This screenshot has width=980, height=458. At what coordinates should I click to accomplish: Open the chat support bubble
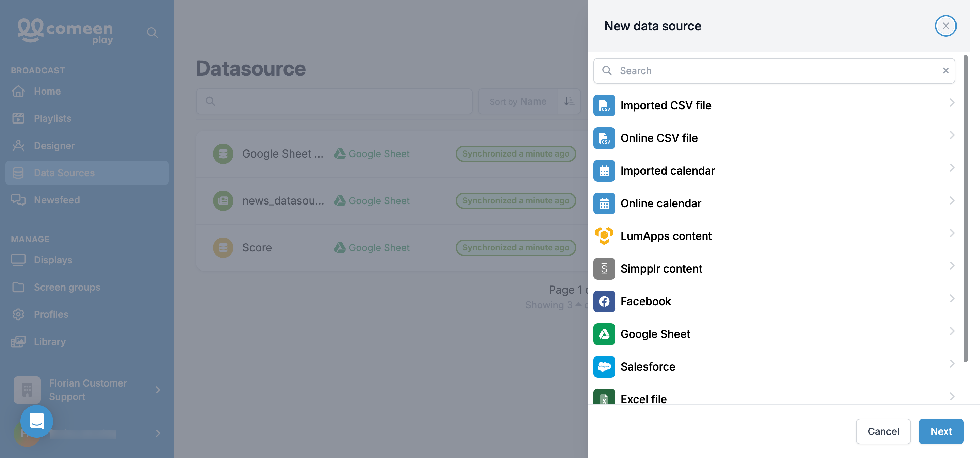click(x=36, y=421)
